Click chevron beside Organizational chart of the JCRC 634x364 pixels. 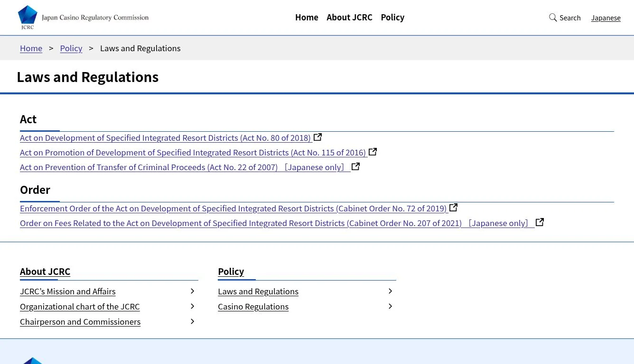pos(192,306)
